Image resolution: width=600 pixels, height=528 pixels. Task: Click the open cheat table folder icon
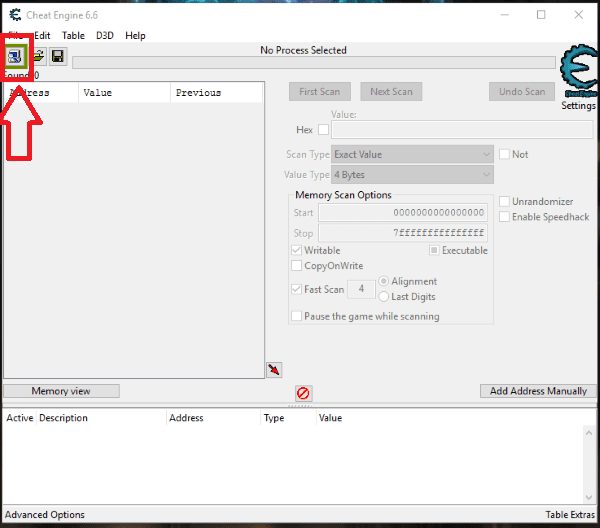38,57
